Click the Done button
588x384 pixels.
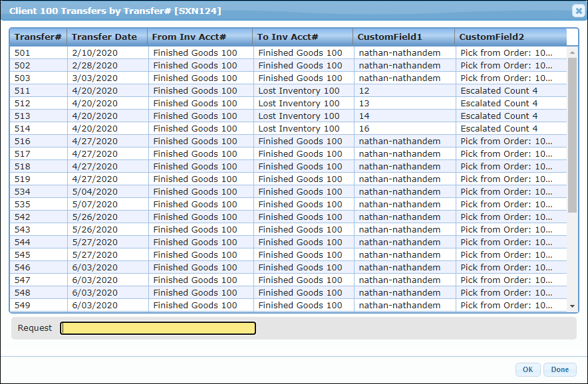click(559, 370)
